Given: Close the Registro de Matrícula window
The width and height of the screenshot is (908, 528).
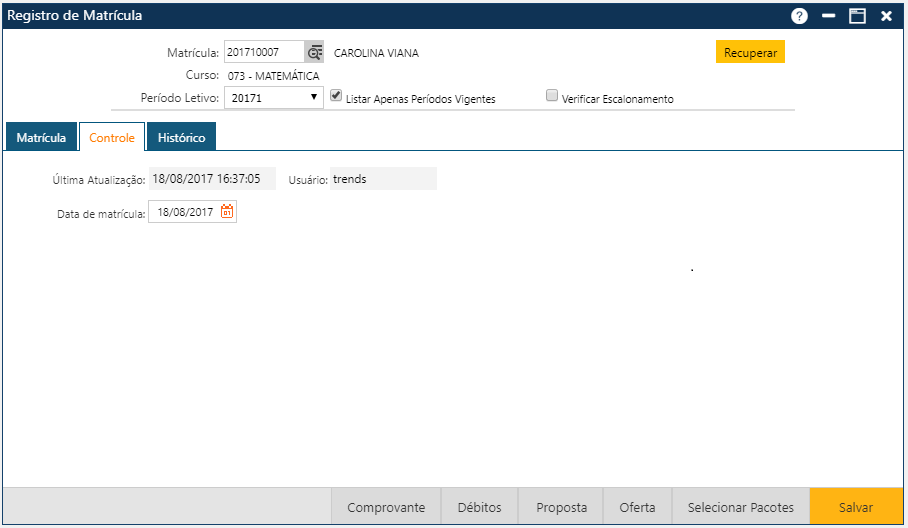Looking at the screenshot, I should [886, 16].
